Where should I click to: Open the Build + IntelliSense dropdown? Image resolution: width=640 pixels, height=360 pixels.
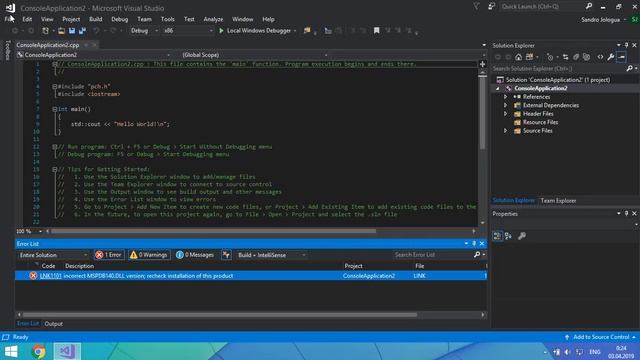point(271,255)
